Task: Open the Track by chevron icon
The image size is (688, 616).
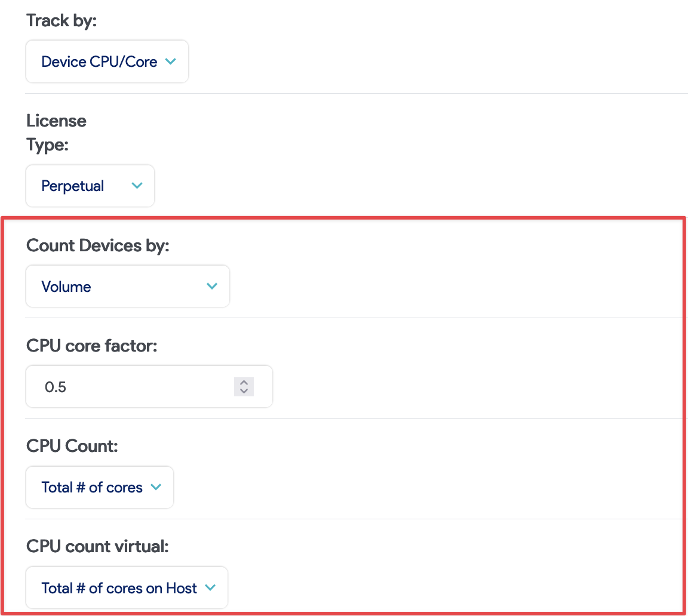Action: (171, 61)
